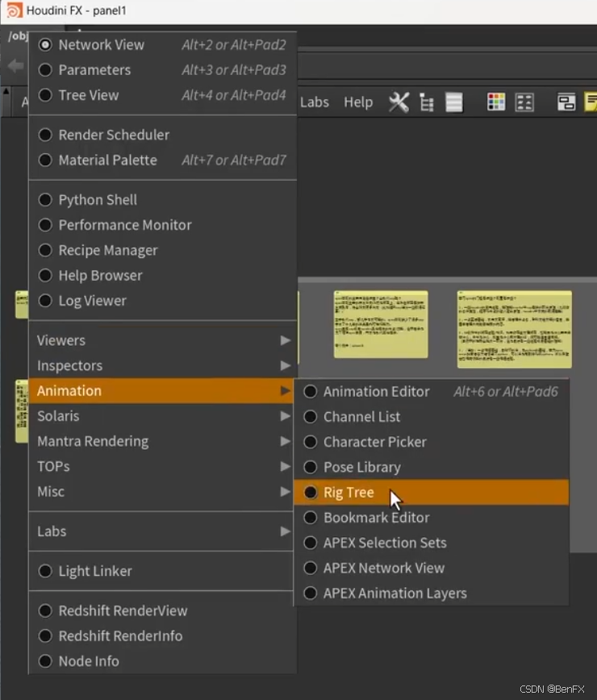
Task: Click the network box icon
Action: 566,102
